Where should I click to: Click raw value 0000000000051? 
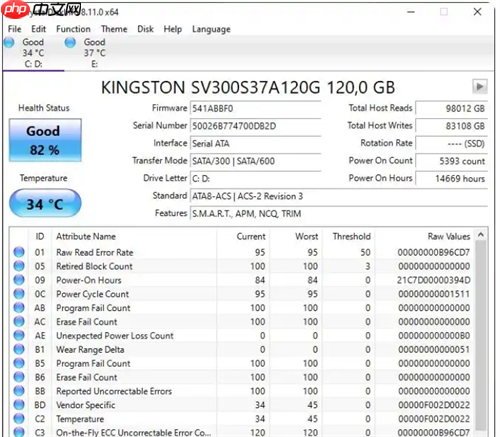pos(434,350)
